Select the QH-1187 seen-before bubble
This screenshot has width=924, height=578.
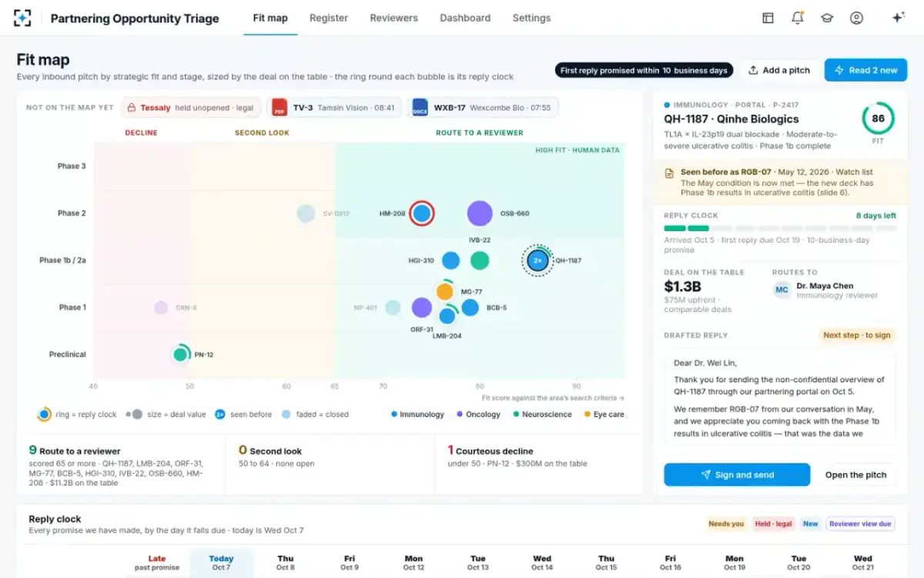point(537,260)
